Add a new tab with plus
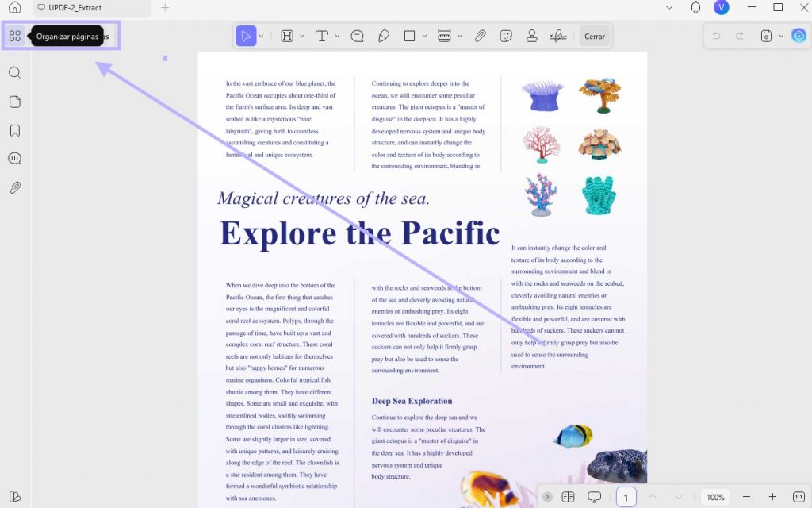The height and width of the screenshot is (508, 812). tap(165, 8)
